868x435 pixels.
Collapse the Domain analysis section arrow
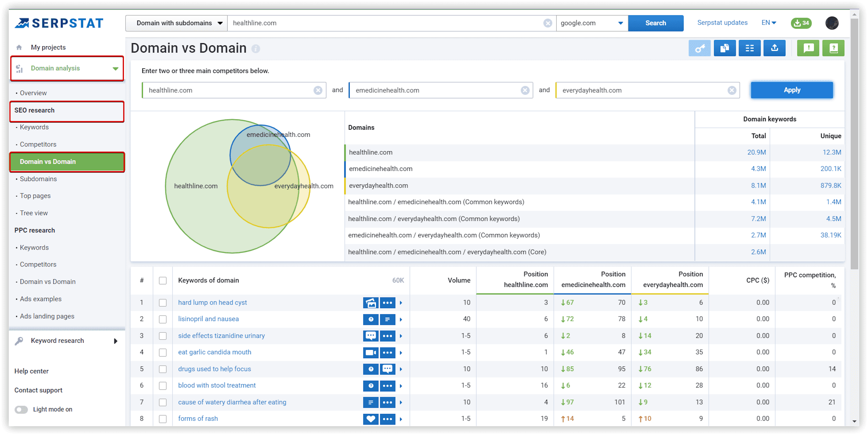pos(116,69)
